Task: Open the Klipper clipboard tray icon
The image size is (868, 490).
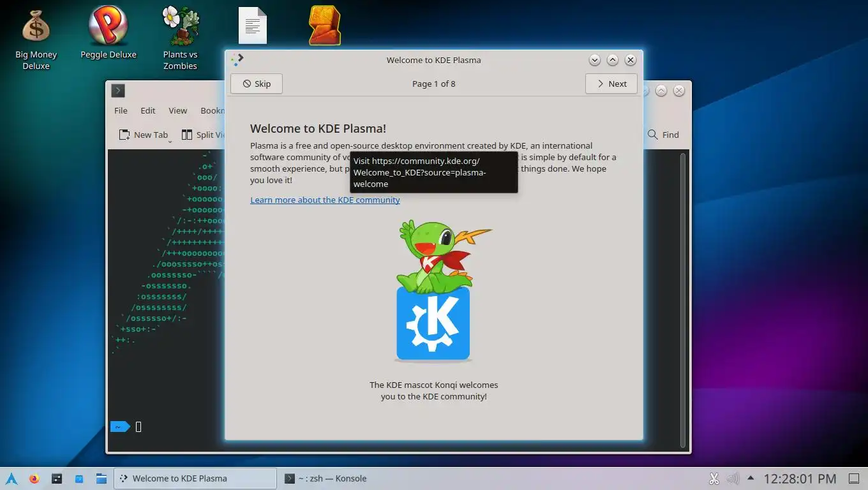Action: click(x=714, y=478)
